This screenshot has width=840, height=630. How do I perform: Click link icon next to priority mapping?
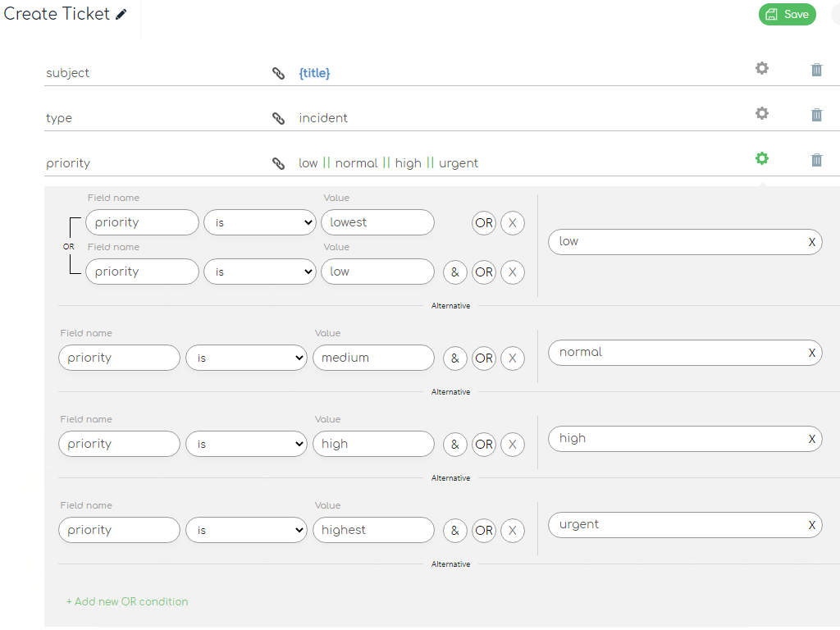(279, 163)
